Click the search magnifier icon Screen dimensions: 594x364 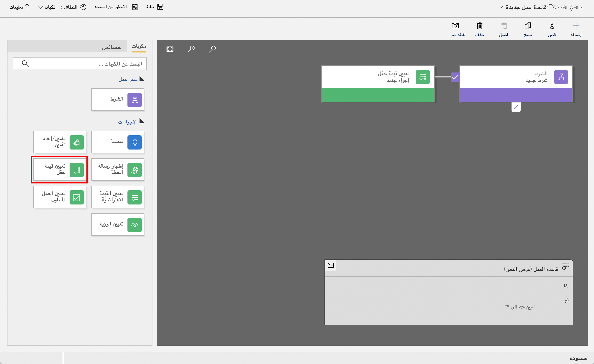click(25, 64)
